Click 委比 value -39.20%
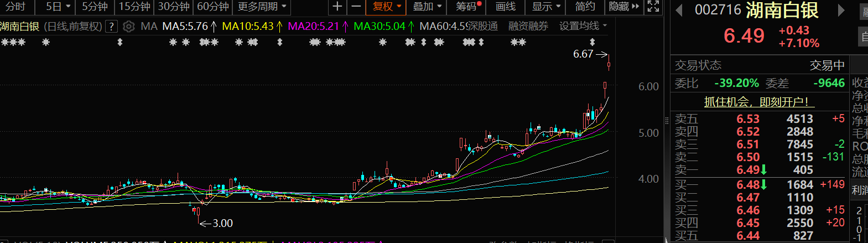This screenshot has height=243, width=868. click(736, 83)
